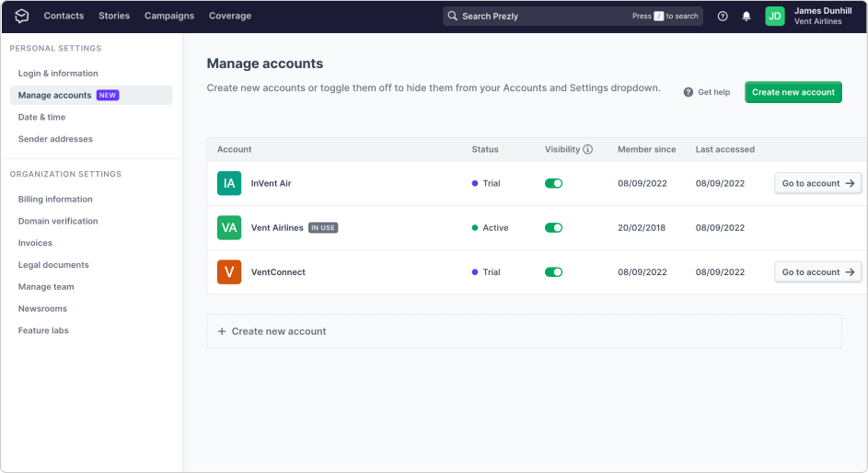Toggle visibility for VentConnect
Viewport: 868px width, 473px height.
553,271
